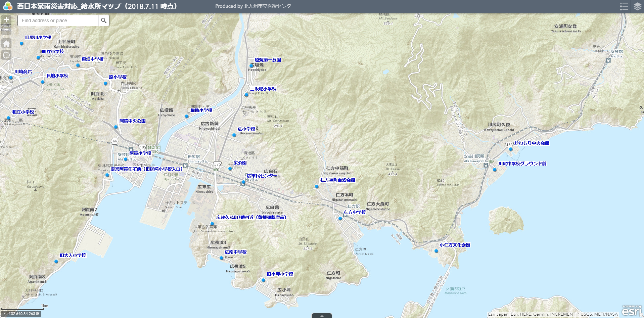Open the Layer List icon
644x318 pixels.
click(x=637, y=6)
